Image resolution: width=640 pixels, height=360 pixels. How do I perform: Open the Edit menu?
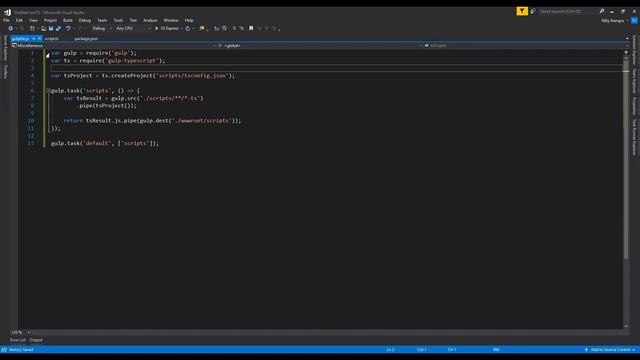coord(19,20)
